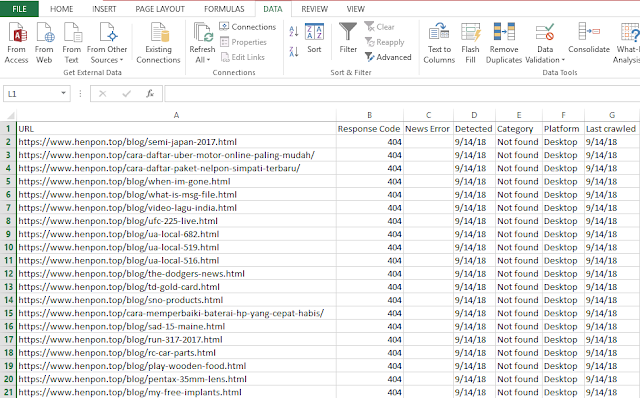Select column D header
The width and height of the screenshot is (640, 398).
click(x=474, y=115)
